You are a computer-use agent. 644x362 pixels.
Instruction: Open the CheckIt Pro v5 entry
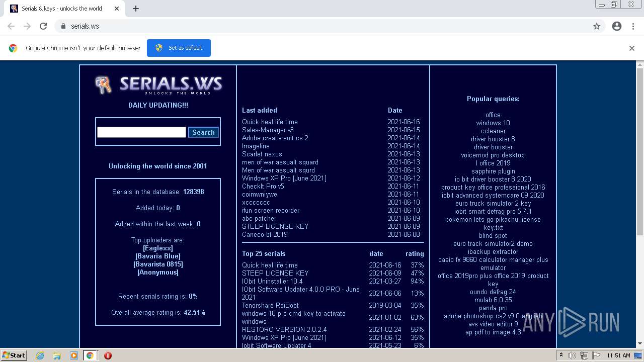(x=263, y=186)
